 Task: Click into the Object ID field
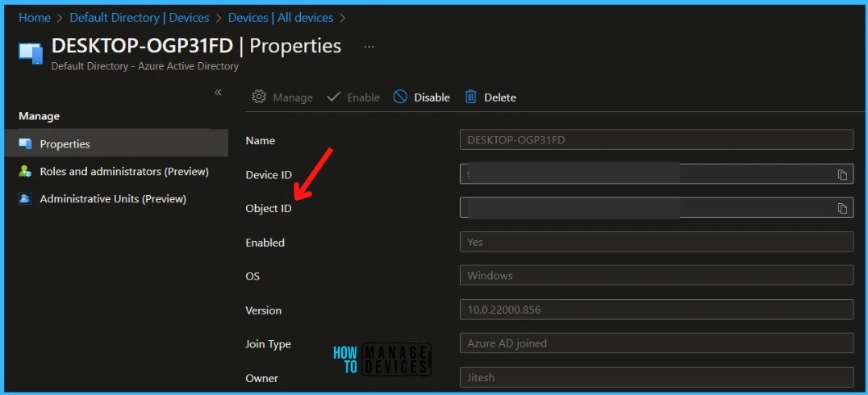[657, 207]
